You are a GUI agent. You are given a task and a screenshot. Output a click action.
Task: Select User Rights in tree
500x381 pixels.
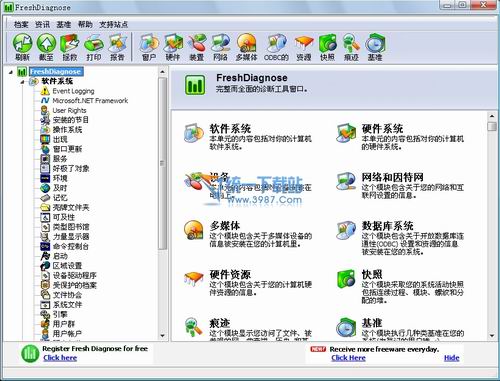pos(69,110)
